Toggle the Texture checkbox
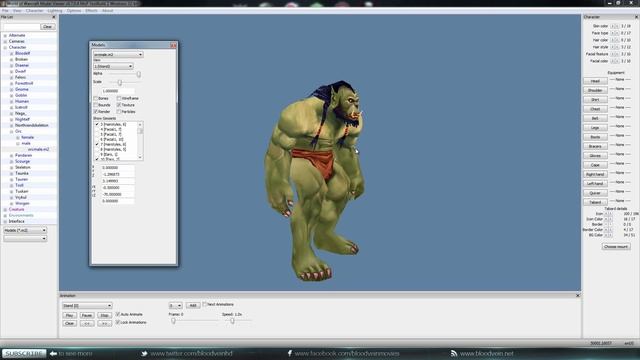The width and height of the screenshot is (640, 360). [119, 105]
